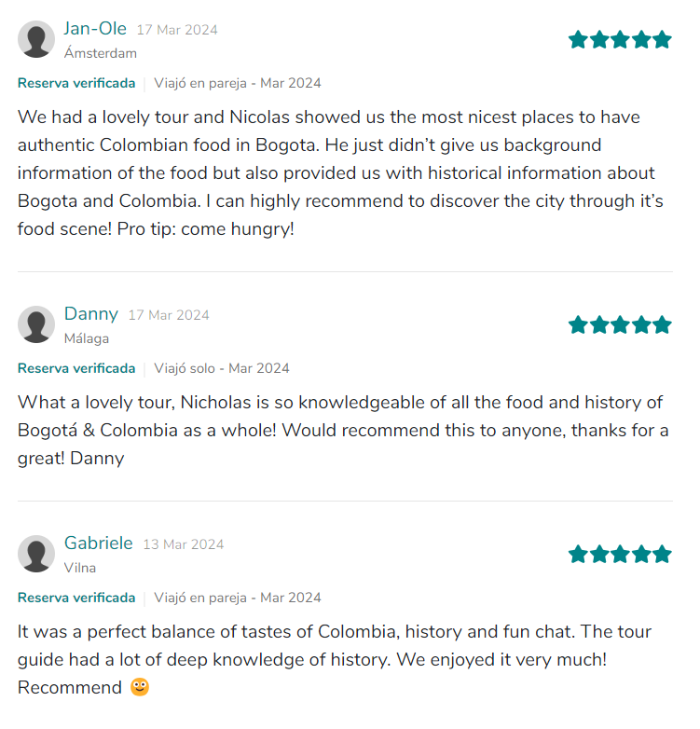Click Danny's location text Málaga
This screenshot has height=729, width=700.
(87, 338)
